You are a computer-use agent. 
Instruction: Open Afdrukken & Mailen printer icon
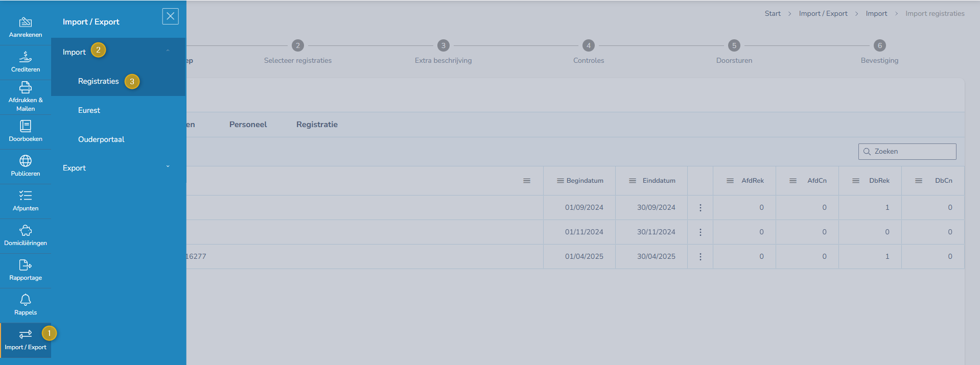[26, 88]
